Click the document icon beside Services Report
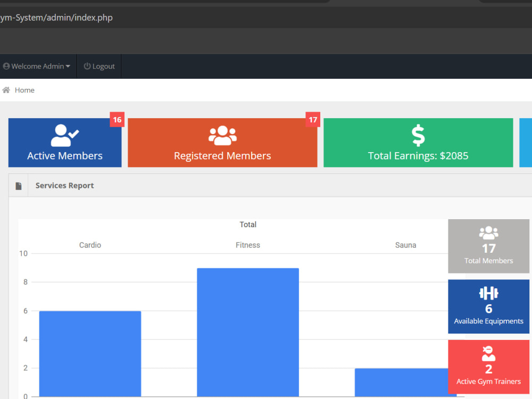Viewport: 532px width, 399px height. point(19,186)
